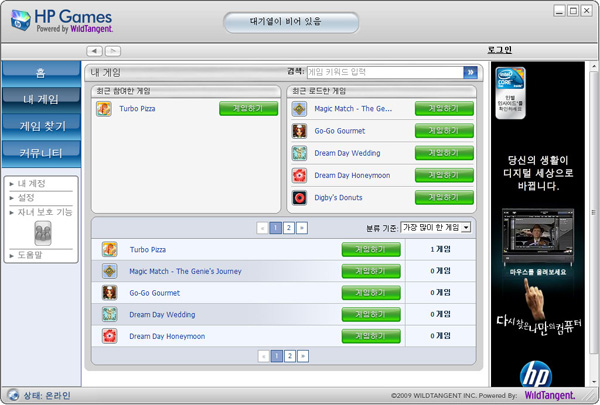Open Turbo Pizza icon in recently played panel
Viewport: 600px width, 405px height.
[104, 109]
